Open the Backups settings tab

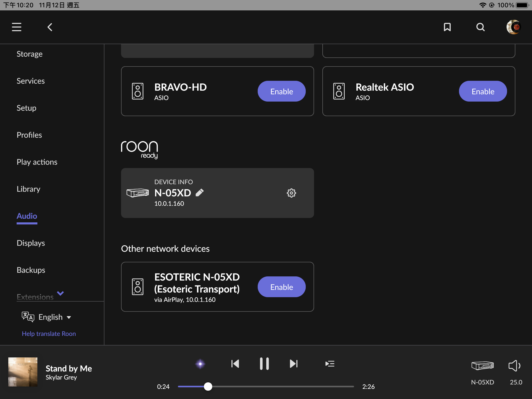coord(31,270)
